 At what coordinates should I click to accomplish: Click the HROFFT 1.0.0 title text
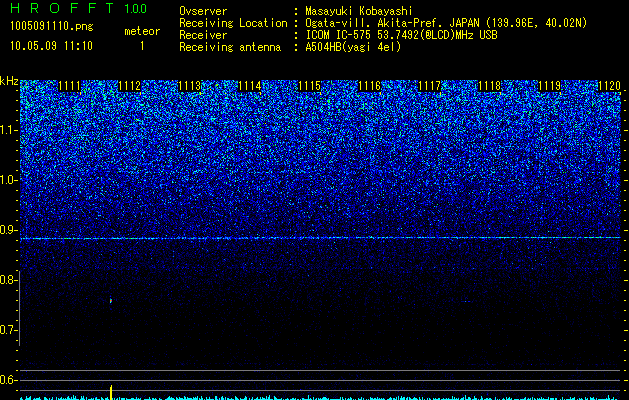click(x=79, y=8)
